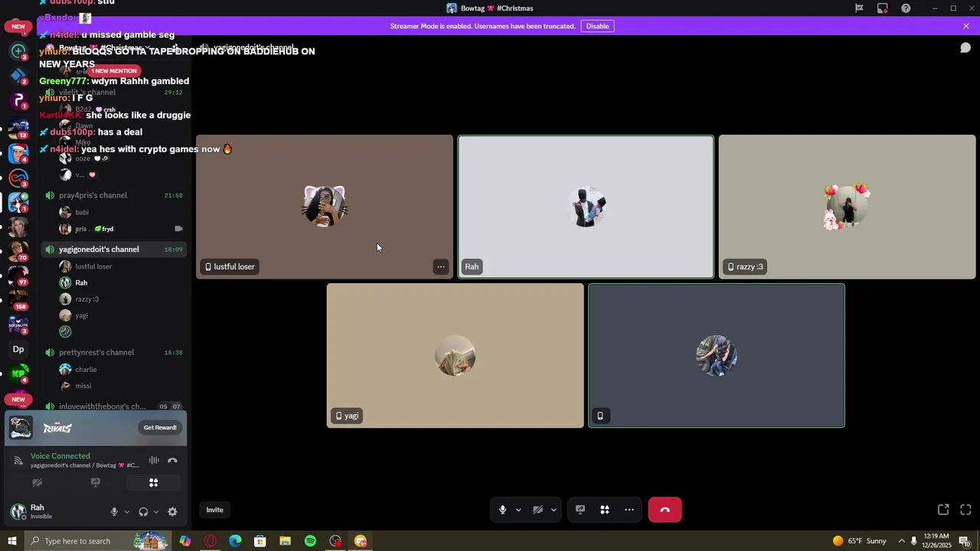
Task: Expand output device options in user panel
Action: (156, 512)
